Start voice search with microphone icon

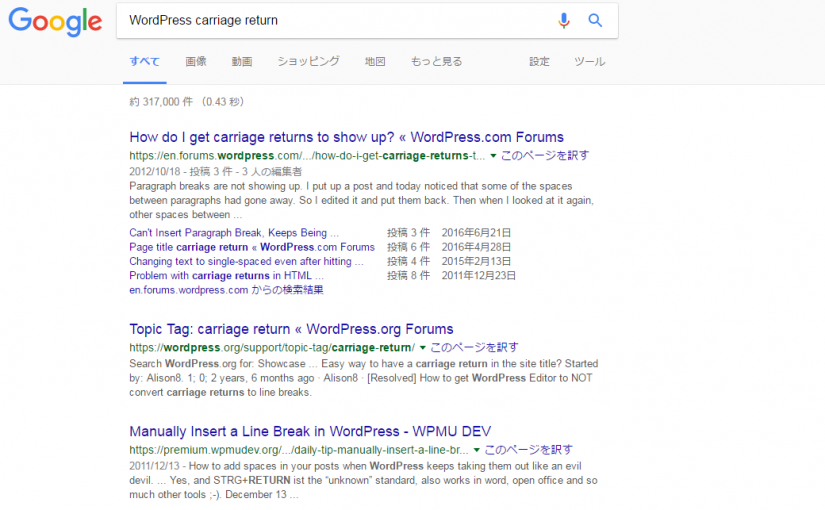(564, 21)
